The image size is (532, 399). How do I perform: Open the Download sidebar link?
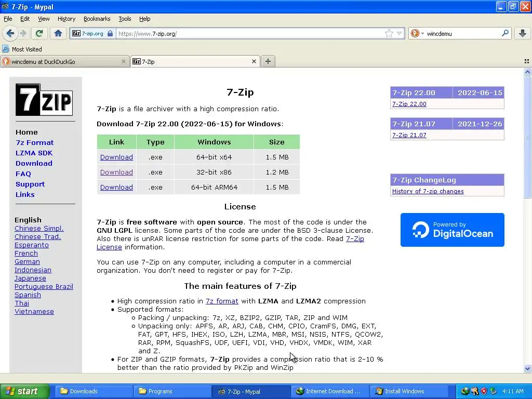pyautogui.click(x=34, y=163)
